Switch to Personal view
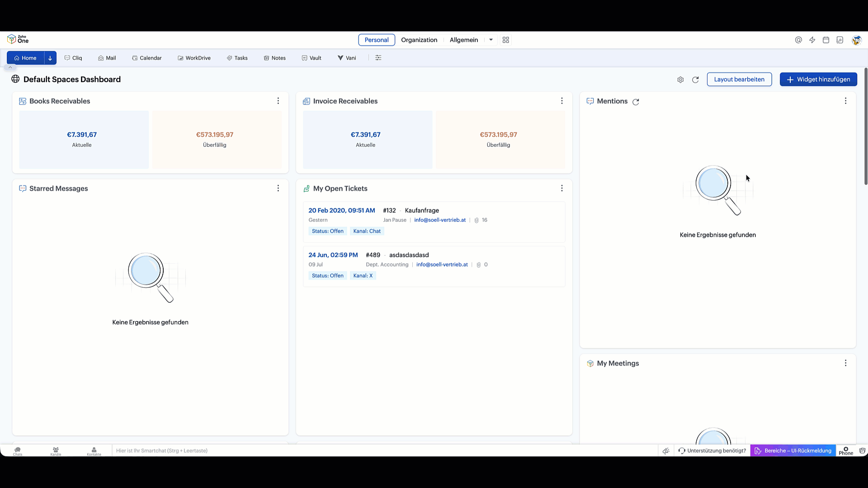This screenshot has height=488, width=868. 377,40
